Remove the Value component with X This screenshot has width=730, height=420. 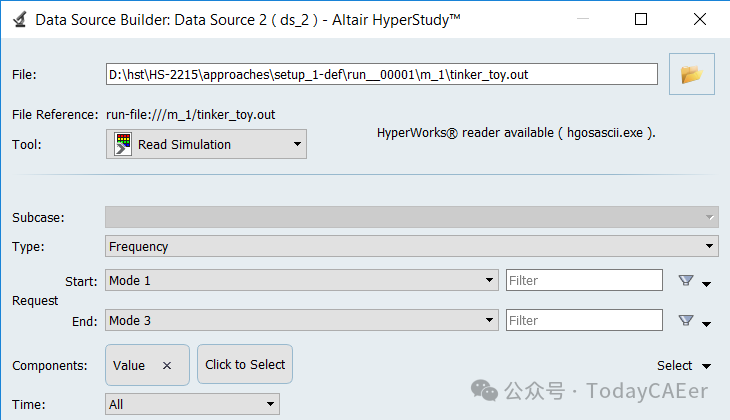(x=167, y=366)
